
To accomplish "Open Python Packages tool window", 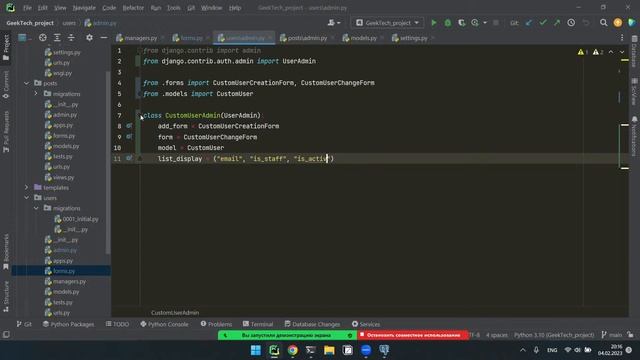I will pos(68,324).
